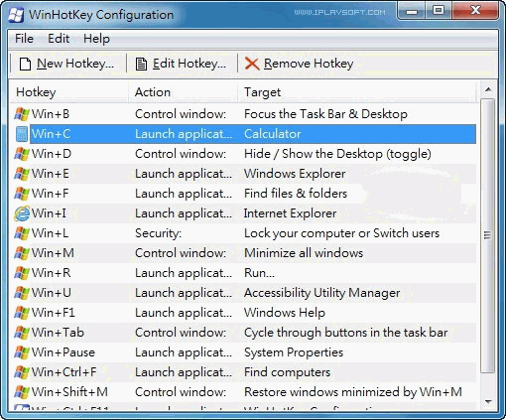Click the Windows flag icon beside Win+R
This screenshot has width=506, height=420.
22,273
